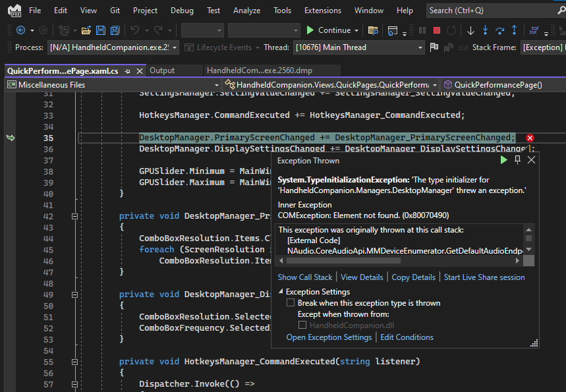Collapse the method outline at line 49

(74, 294)
